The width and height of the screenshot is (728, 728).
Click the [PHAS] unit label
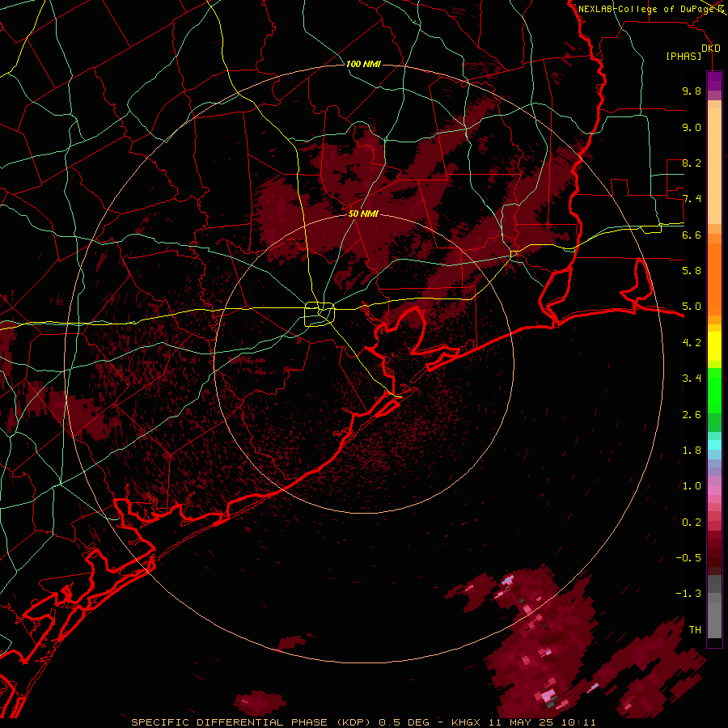pos(684,56)
